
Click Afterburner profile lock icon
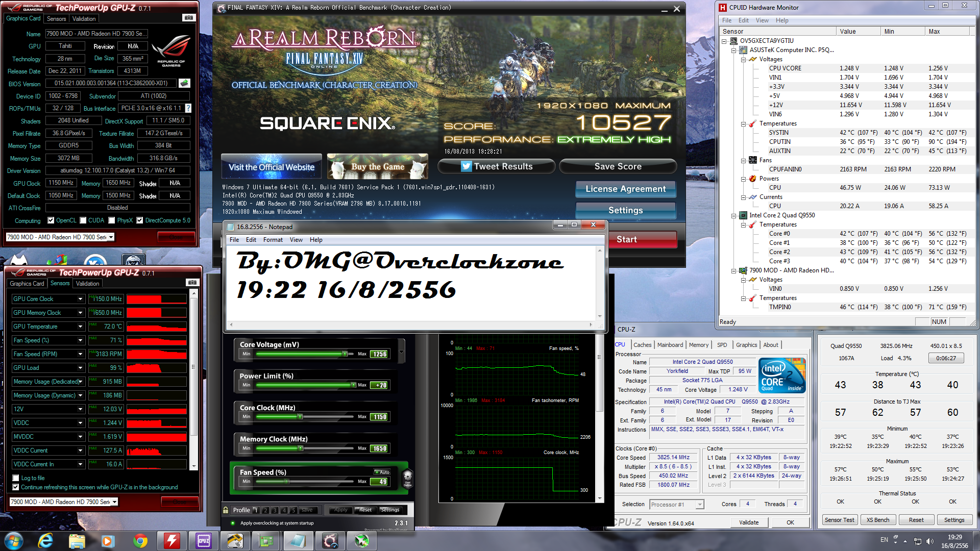[x=226, y=510]
